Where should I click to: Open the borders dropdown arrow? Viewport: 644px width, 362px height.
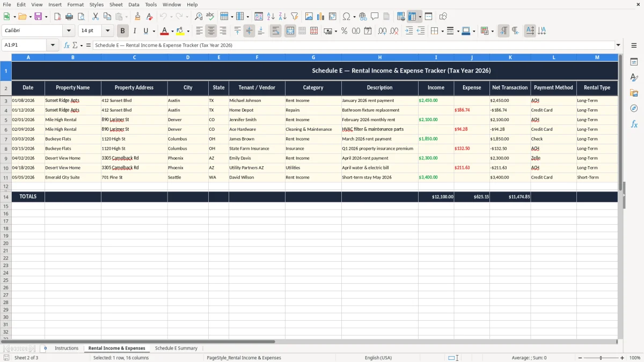442,31
